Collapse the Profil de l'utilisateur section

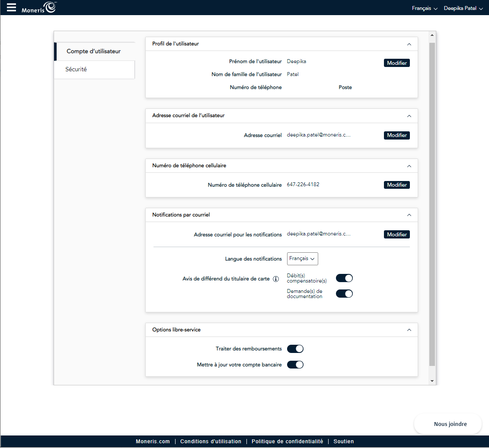click(409, 44)
